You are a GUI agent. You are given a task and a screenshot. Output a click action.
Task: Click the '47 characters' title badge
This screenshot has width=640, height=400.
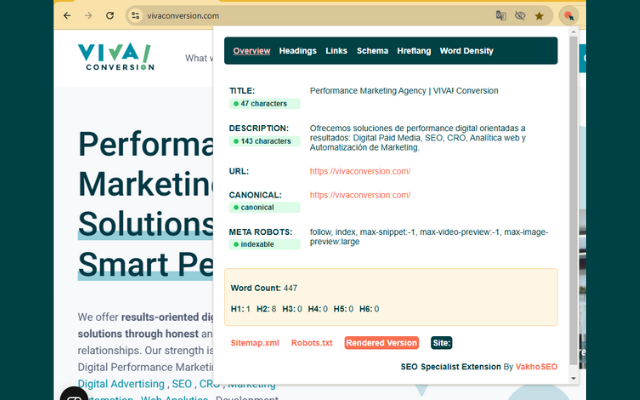(x=264, y=104)
